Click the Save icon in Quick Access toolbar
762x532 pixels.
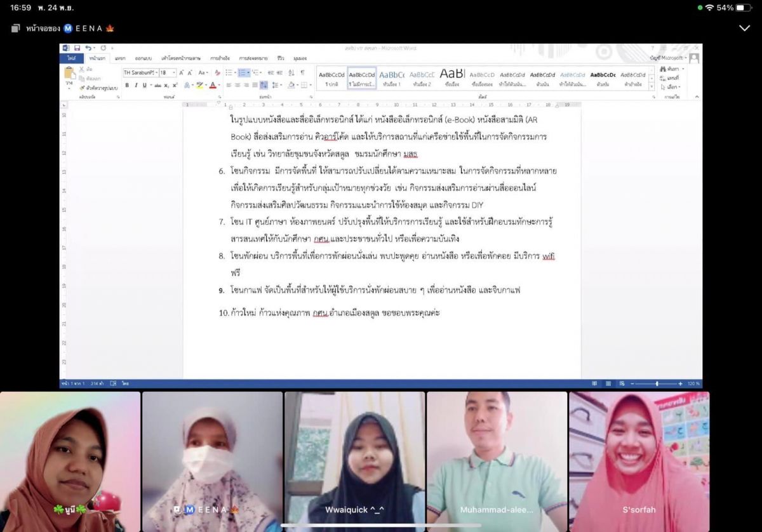point(77,48)
